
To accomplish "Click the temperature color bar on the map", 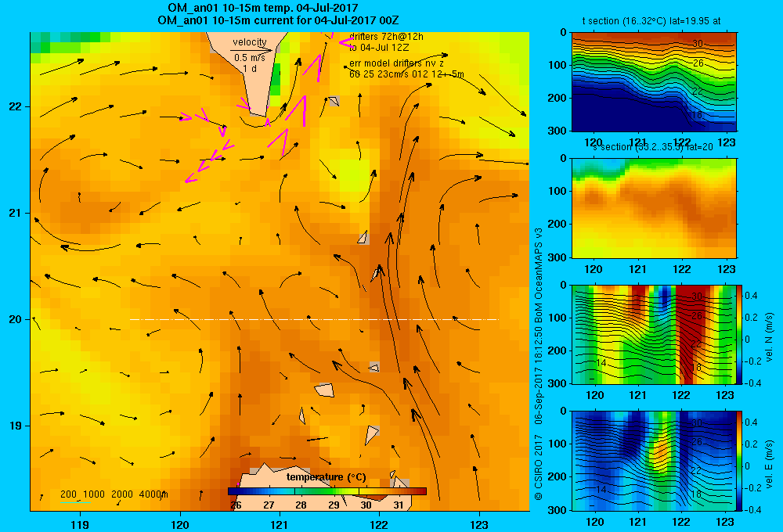I will [327, 491].
